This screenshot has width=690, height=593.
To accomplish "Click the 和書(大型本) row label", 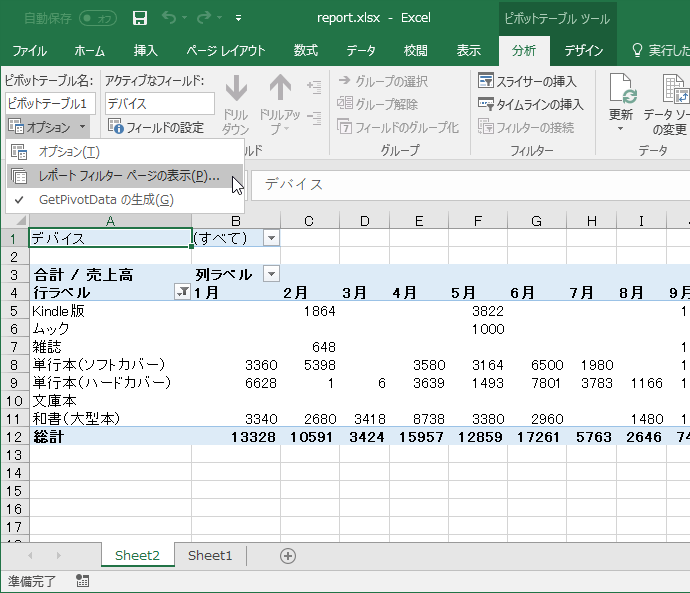I will click(76, 418).
